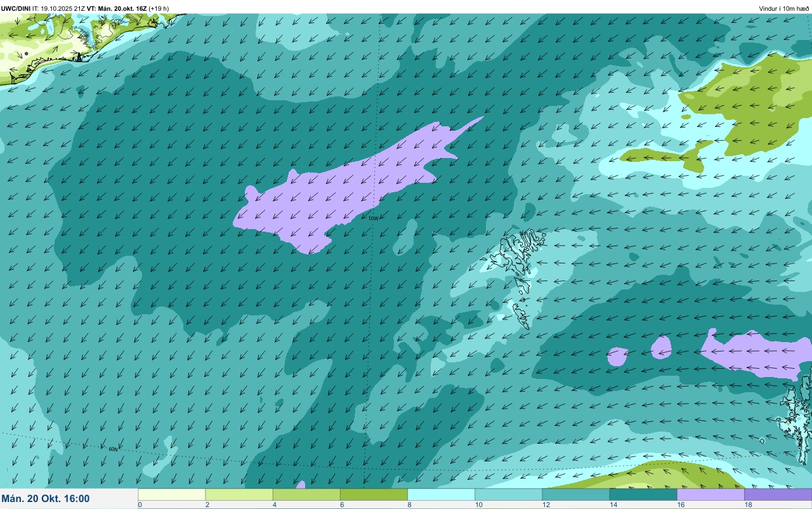This screenshot has height=509, width=812.
Task: Click the '60N' latitude label on the map
Action: (x=113, y=449)
